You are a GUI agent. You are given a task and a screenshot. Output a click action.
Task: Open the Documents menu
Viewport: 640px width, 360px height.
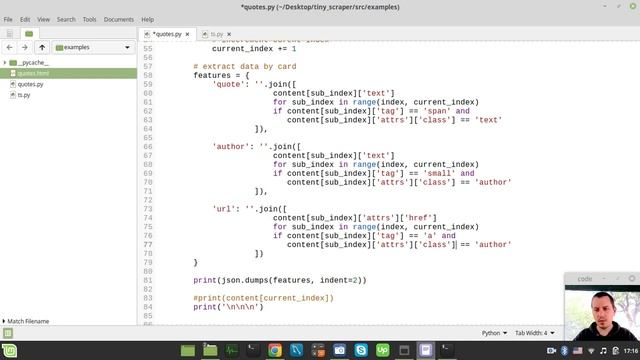(118, 20)
